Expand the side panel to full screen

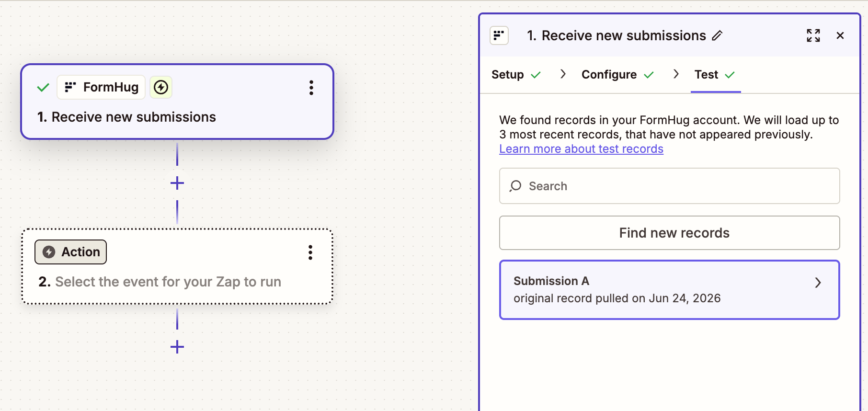813,35
